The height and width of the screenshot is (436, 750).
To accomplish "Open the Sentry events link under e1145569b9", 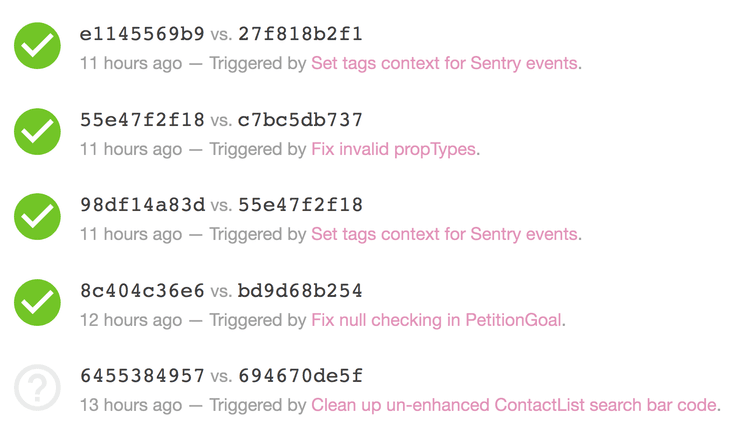I will click(444, 63).
